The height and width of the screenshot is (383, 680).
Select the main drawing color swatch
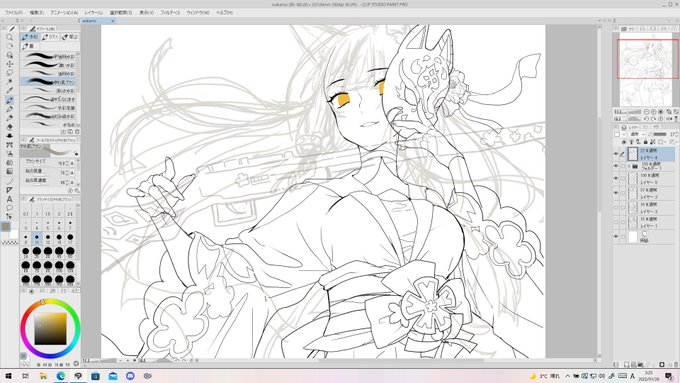click(6, 226)
